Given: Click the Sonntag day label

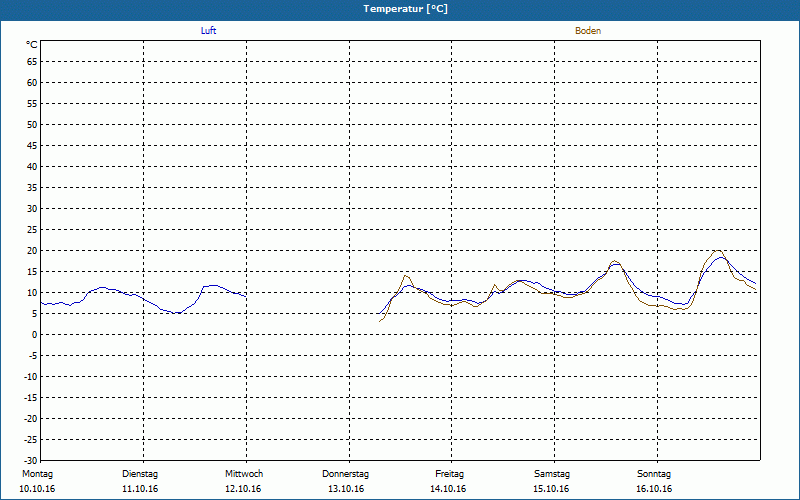Looking at the screenshot, I should 654,474.
